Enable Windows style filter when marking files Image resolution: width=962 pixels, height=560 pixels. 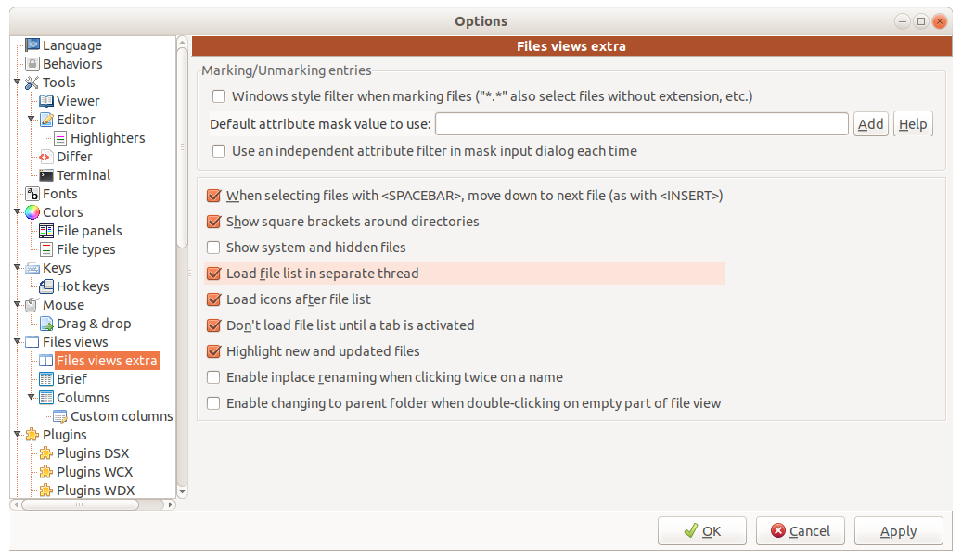(x=218, y=95)
